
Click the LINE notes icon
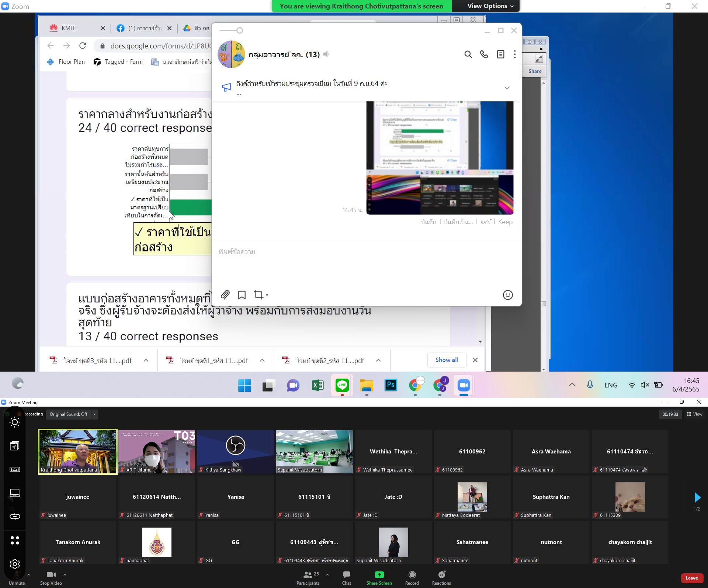click(500, 55)
